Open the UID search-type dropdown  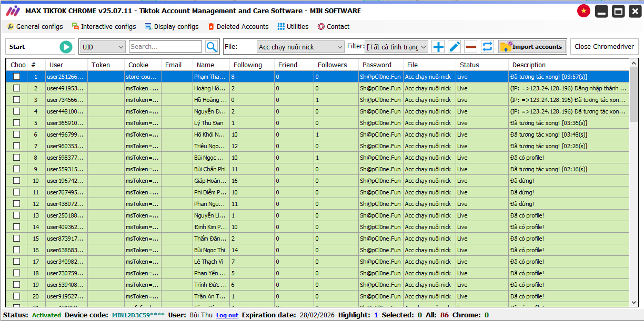tap(103, 47)
